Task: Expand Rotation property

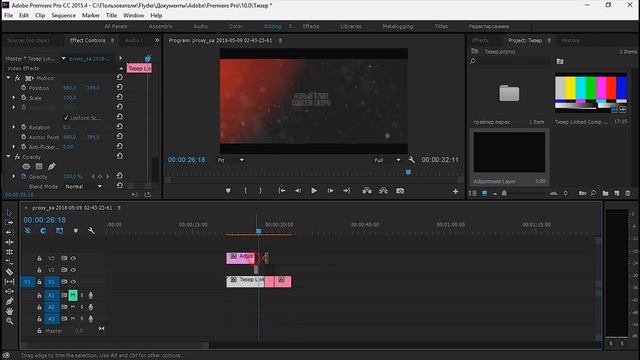Action: click(13, 127)
